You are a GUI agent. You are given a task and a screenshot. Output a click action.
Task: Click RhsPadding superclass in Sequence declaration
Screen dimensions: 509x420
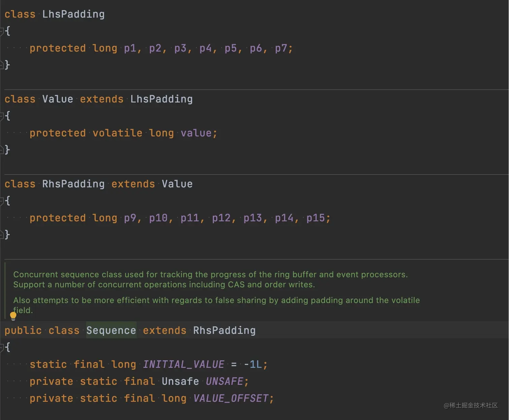[224, 330]
